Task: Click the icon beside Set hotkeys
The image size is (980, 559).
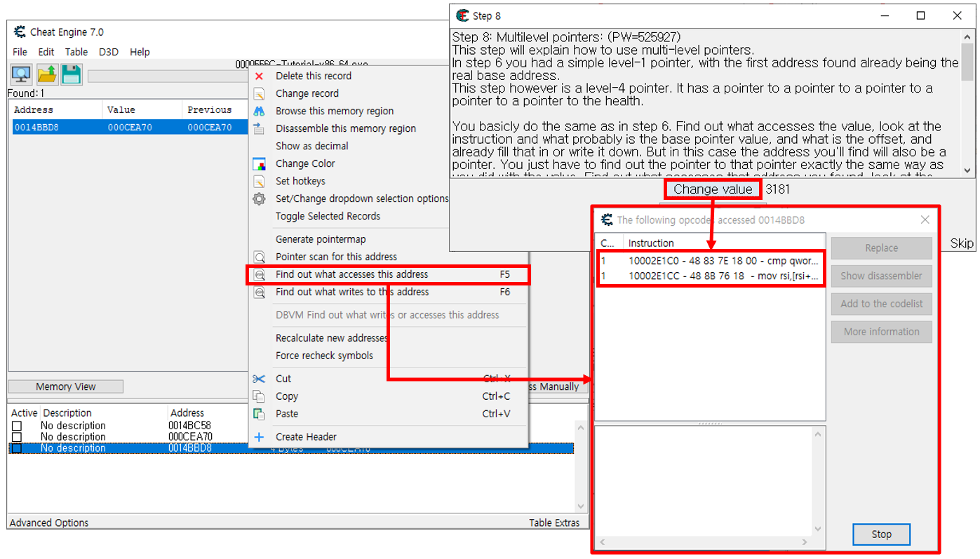Action: (x=259, y=182)
